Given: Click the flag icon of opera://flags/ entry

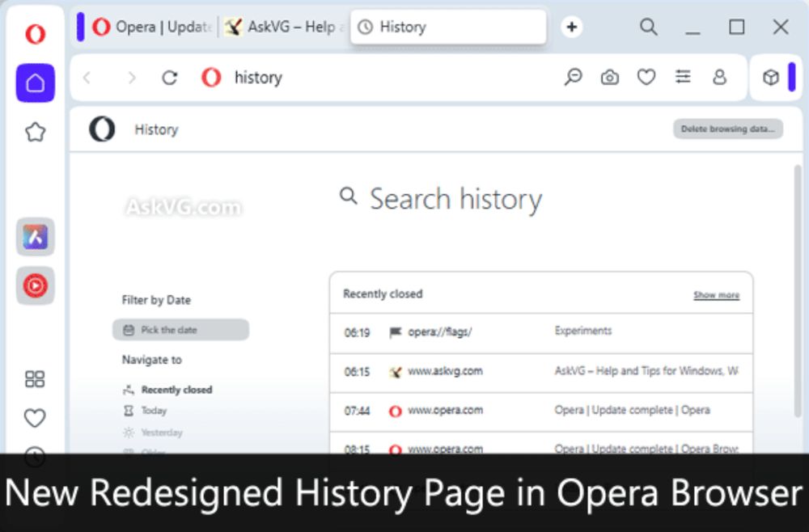Looking at the screenshot, I should [395, 332].
